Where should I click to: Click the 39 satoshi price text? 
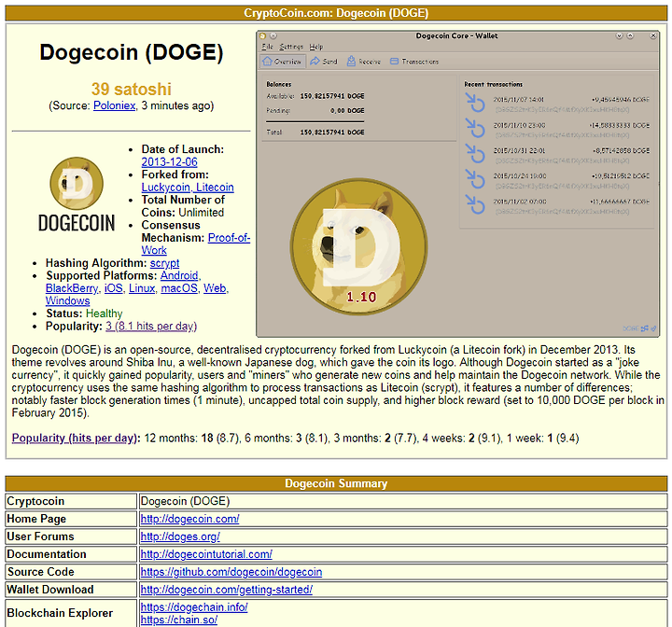click(x=132, y=90)
